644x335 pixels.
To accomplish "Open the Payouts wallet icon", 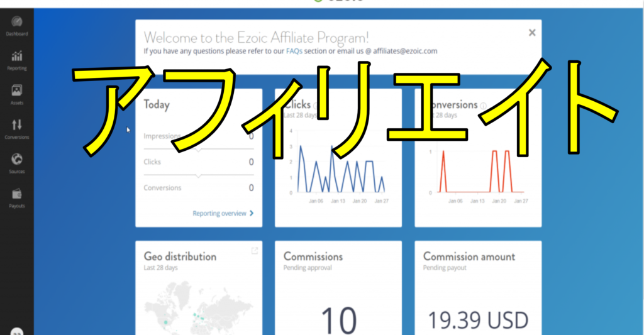I will 17,194.
